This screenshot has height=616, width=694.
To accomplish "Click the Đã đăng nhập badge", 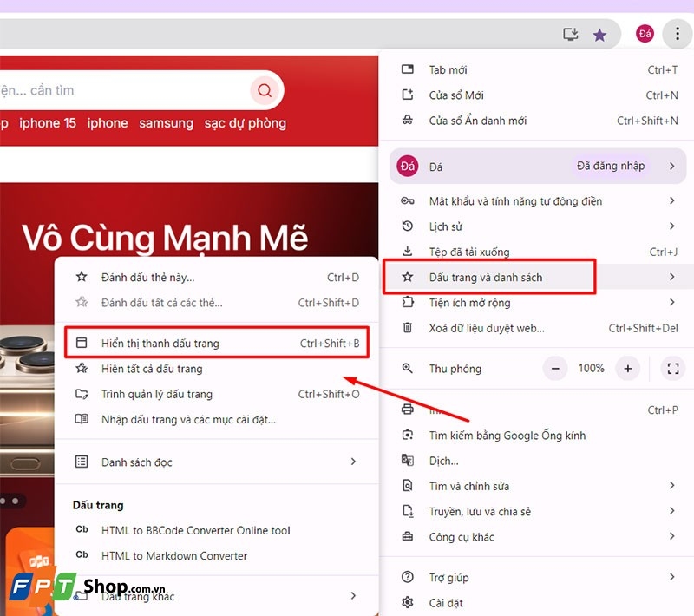I will 611,166.
